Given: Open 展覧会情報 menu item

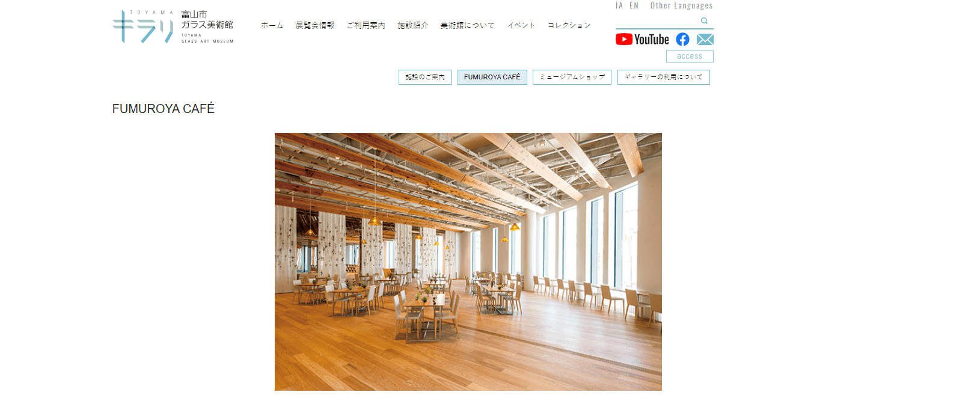Looking at the screenshot, I should [315, 25].
